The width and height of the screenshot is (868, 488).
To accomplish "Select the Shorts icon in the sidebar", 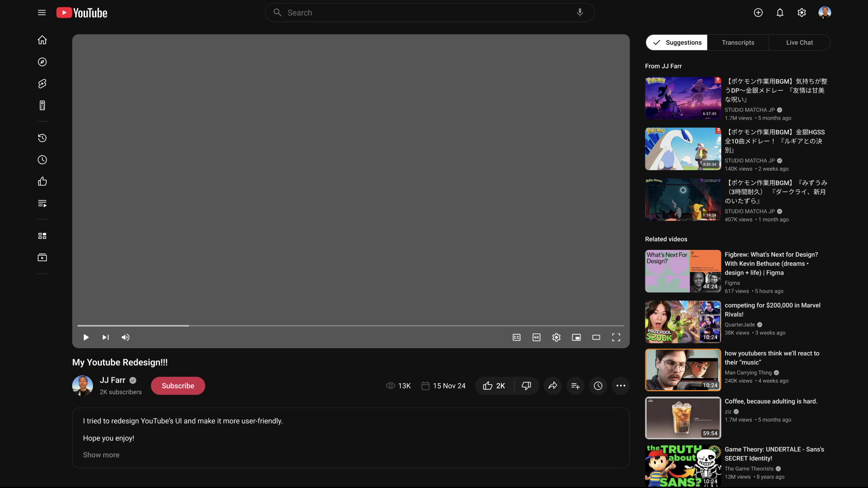I will (x=42, y=84).
